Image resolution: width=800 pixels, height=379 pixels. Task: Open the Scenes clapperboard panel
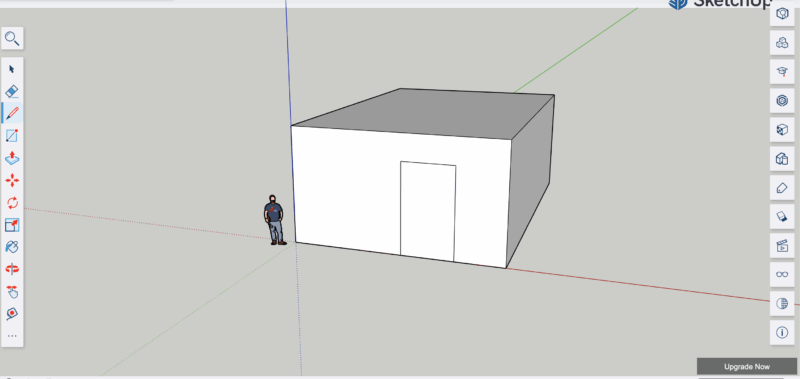click(x=782, y=246)
